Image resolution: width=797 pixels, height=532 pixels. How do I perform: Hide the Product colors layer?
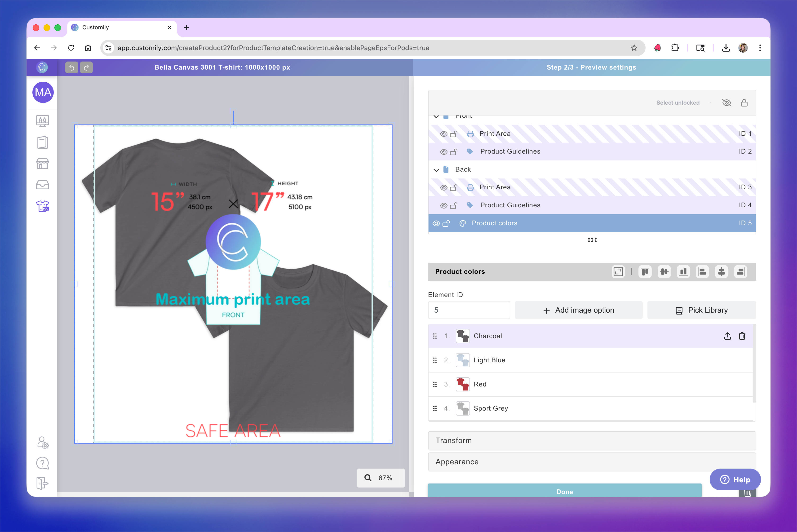point(436,223)
